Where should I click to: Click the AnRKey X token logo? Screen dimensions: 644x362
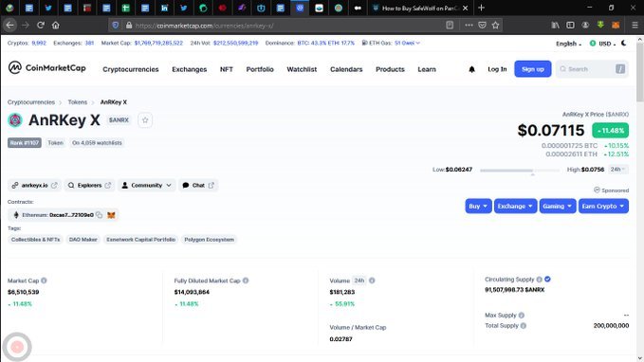click(15, 120)
